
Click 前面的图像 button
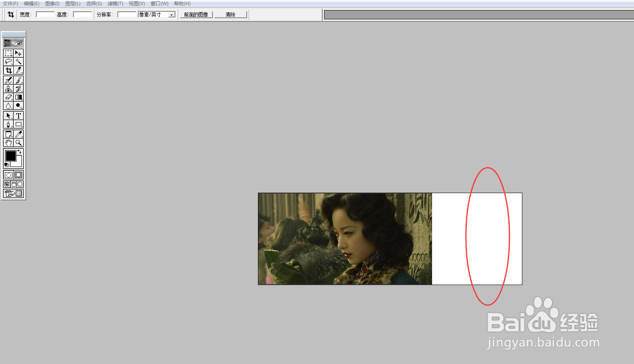pos(196,15)
